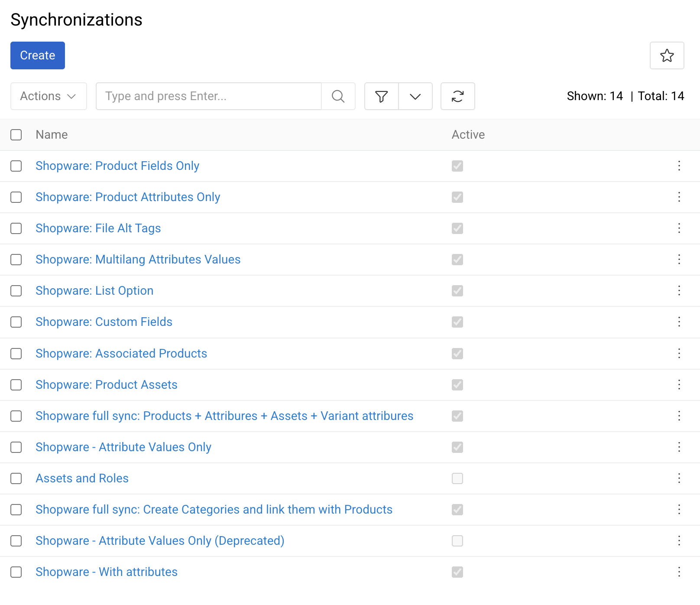Open row menu for Assets and Roles
Viewport: 700px width, 605px height.
(679, 478)
